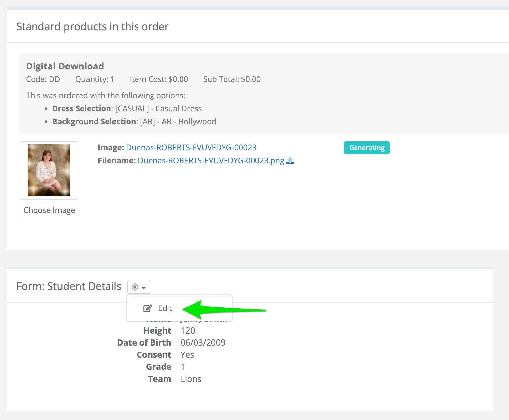Click the Height value 120

188,331
